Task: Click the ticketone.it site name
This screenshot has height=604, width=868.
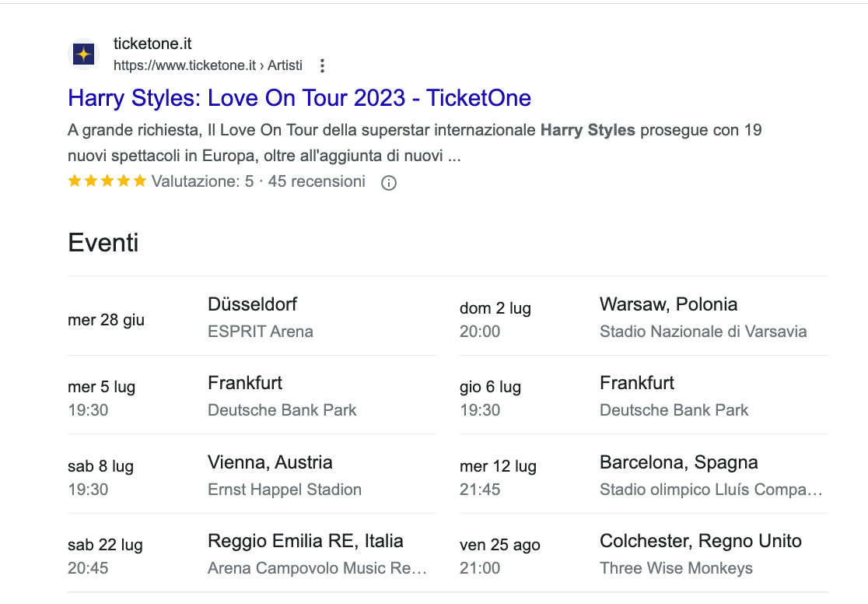Action: click(x=152, y=44)
